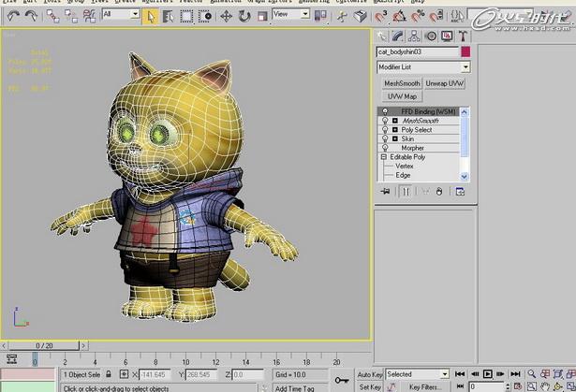Open the reference coordinate dropdown showing View
576x392 pixels.
click(291, 14)
